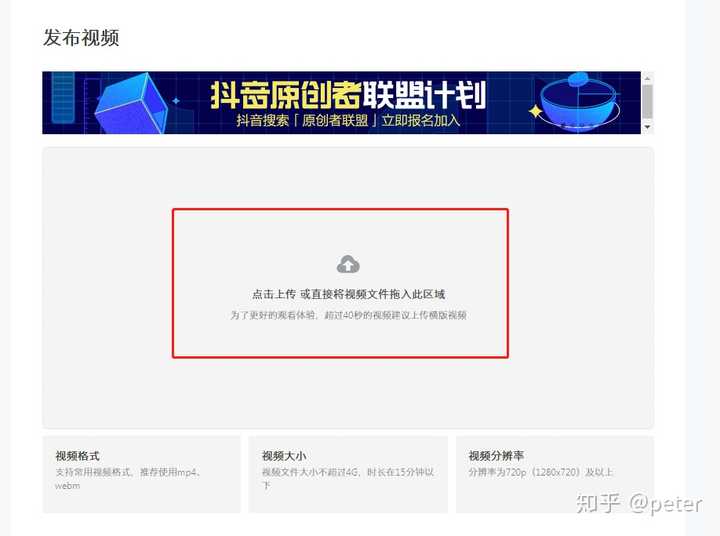Click the 发布视频 page heading
This screenshot has height=536, width=720.
(81, 38)
